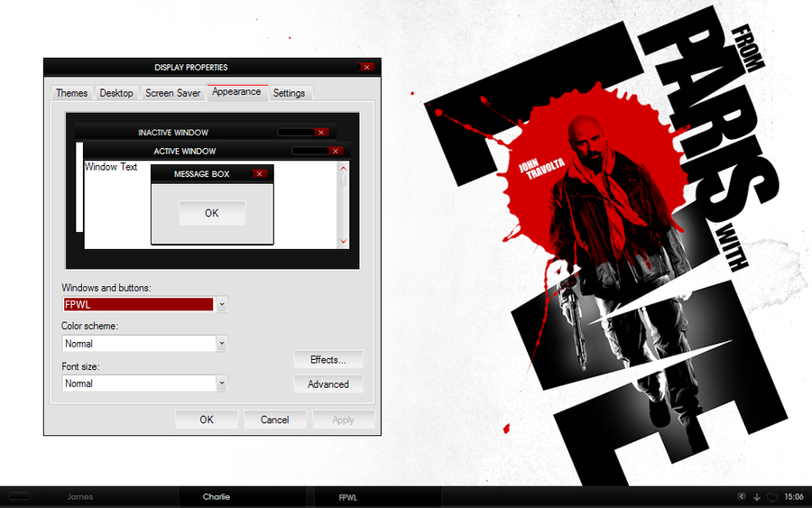This screenshot has height=508, width=812.
Task: Click the preview scrollbar up arrow
Action: tap(343, 168)
